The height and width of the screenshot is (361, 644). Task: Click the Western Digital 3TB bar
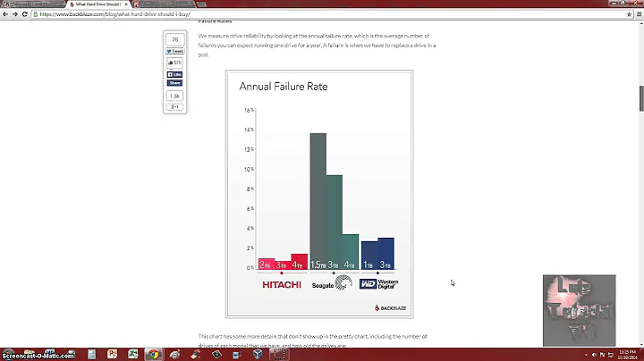[386, 254]
